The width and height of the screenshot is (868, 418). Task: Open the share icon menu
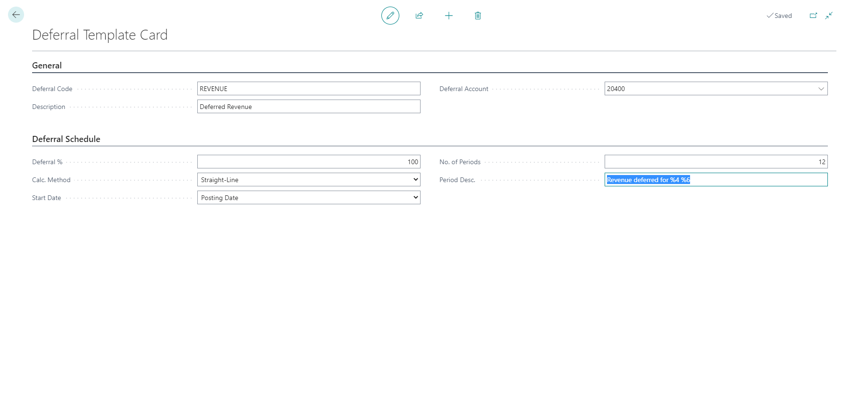pos(419,16)
